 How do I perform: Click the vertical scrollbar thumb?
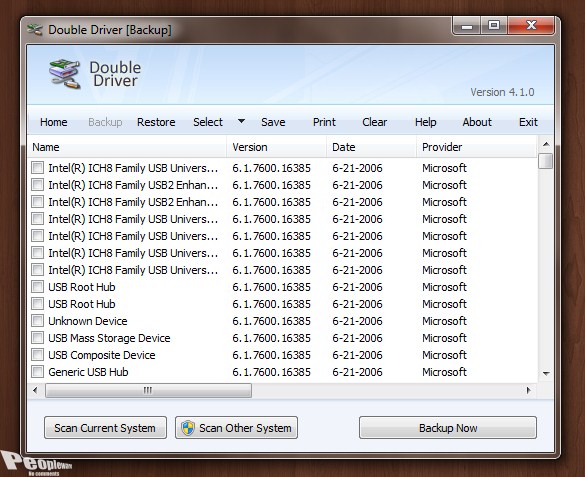[546, 161]
